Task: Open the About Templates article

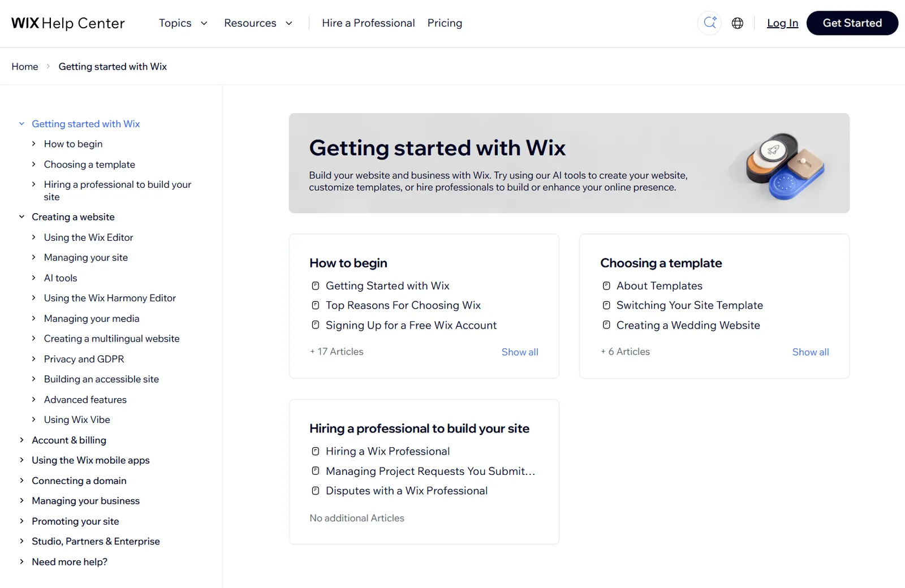Action: click(660, 286)
